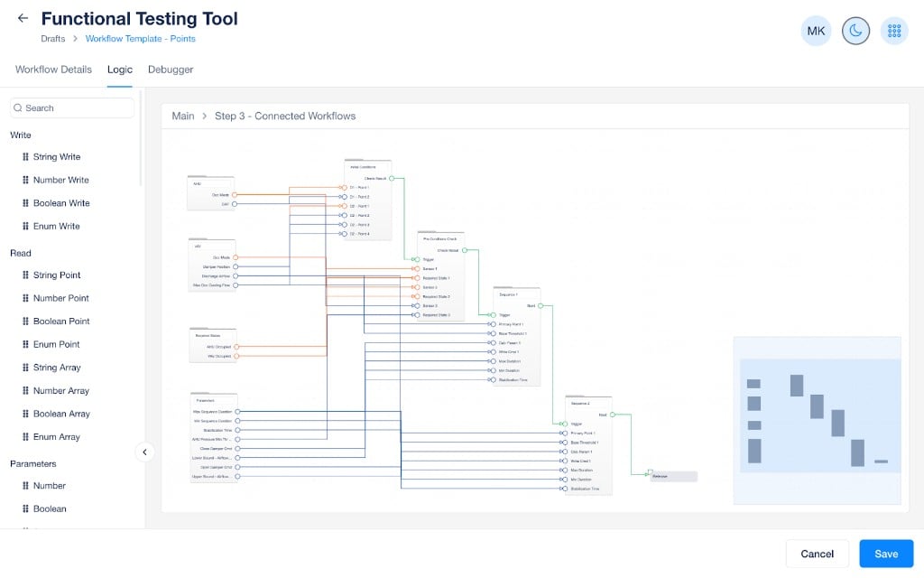Click Discharge Airflow output port

236,276
